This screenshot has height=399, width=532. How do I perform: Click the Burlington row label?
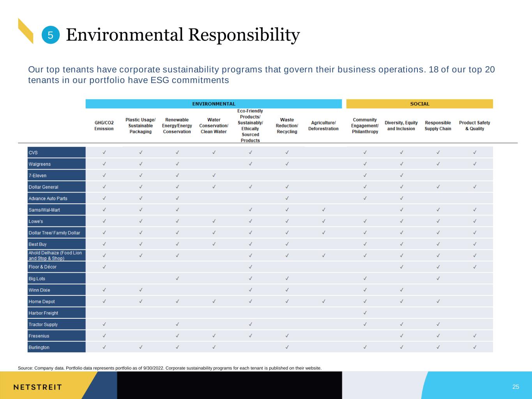(x=57, y=348)
